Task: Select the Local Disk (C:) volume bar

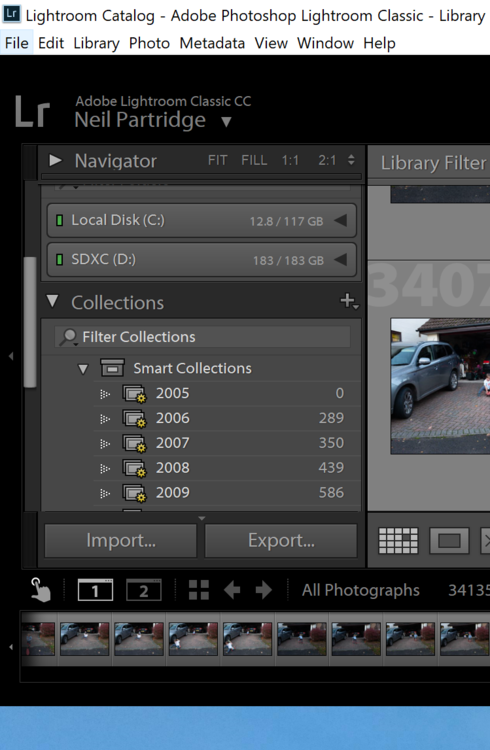Action: [x=201, y=221]
